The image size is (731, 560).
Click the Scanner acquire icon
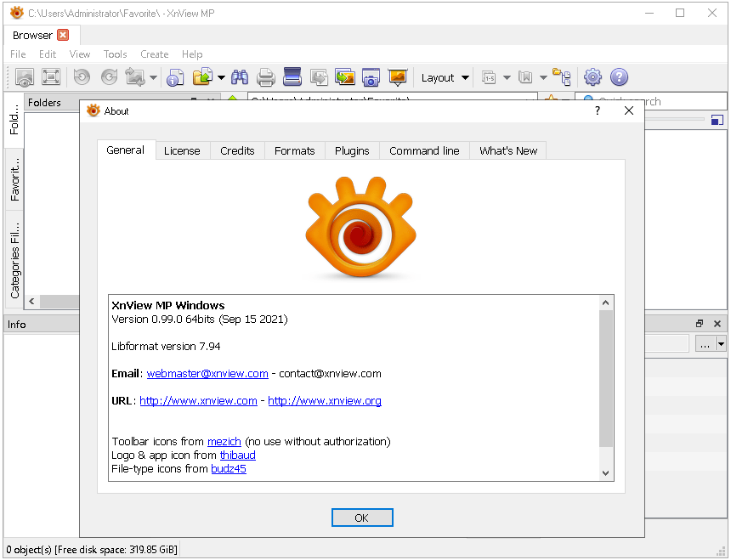(x=292, y=76)
